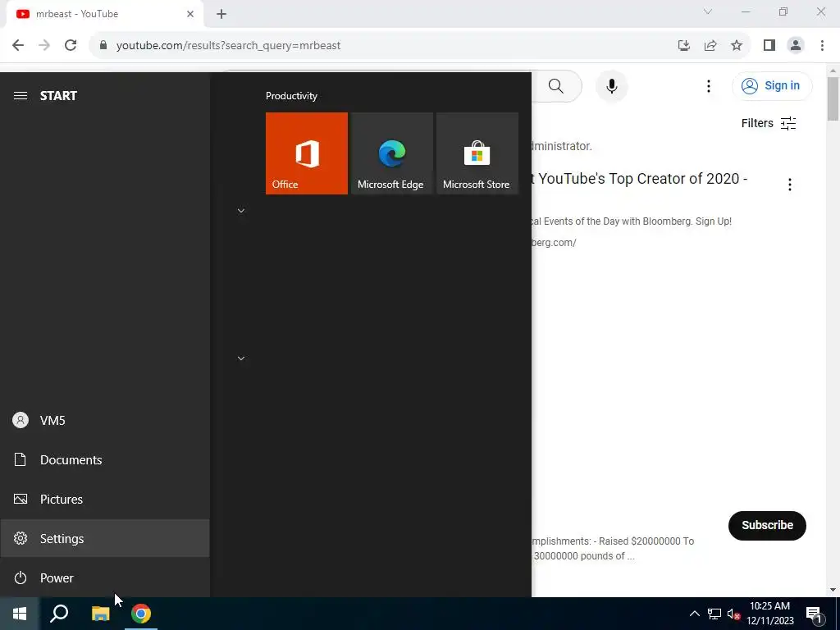The width and height of the screenshot is (840, 630).
Task: Sign in to YouTube
Action: pyautogui.click(x=772, y=85)
